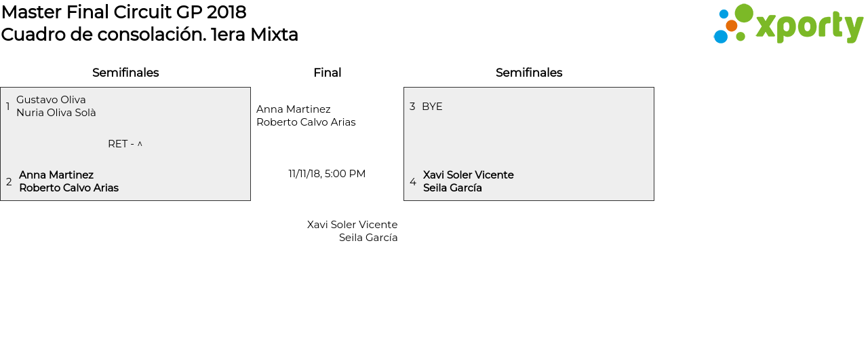Select the Cuadro de consolación 1era Mixta subtitle
The height and width of the screenshot is (349, 868).
[149, 35]
